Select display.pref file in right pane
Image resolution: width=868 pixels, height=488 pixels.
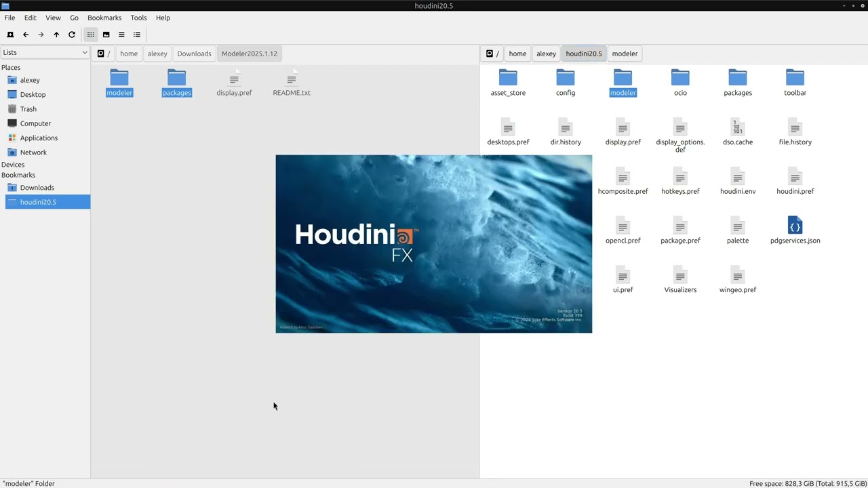(623, 132)
